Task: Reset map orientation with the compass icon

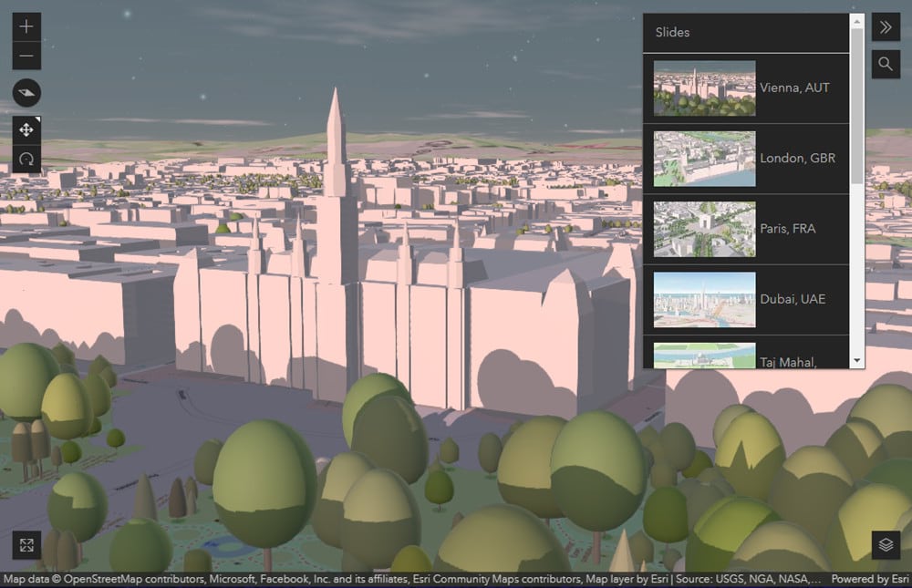Action: (x=26, y=93)
